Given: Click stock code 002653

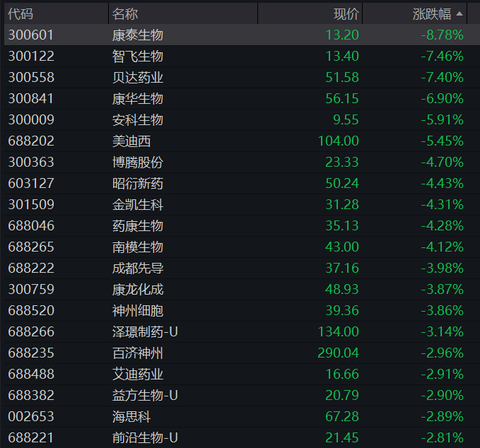Looking at the screenshot, I should pos(31,416).
